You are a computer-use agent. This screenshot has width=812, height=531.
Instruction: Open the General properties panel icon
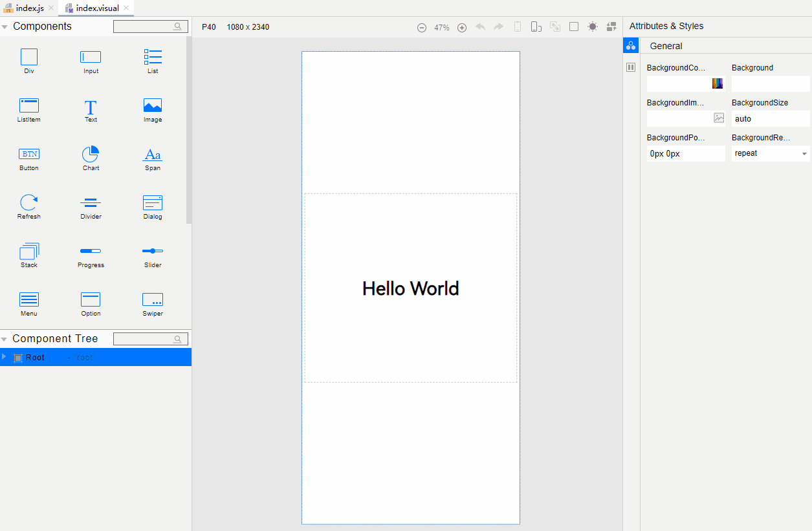click(x=631, y=45)
